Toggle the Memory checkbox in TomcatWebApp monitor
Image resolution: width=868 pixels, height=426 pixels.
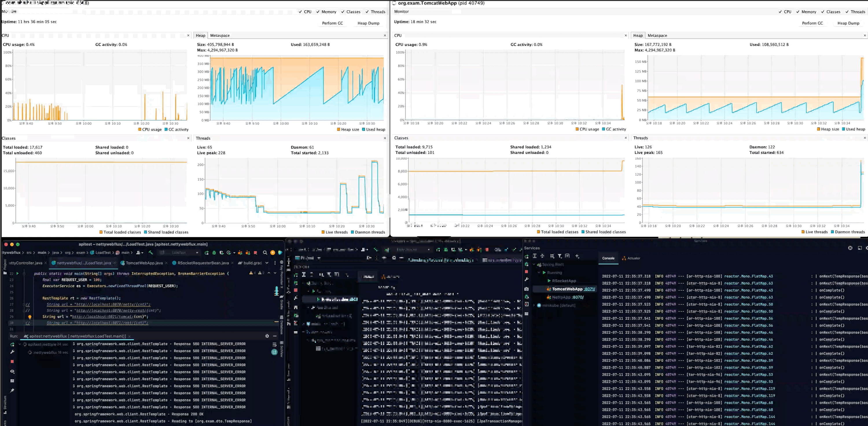coord(798,12)
